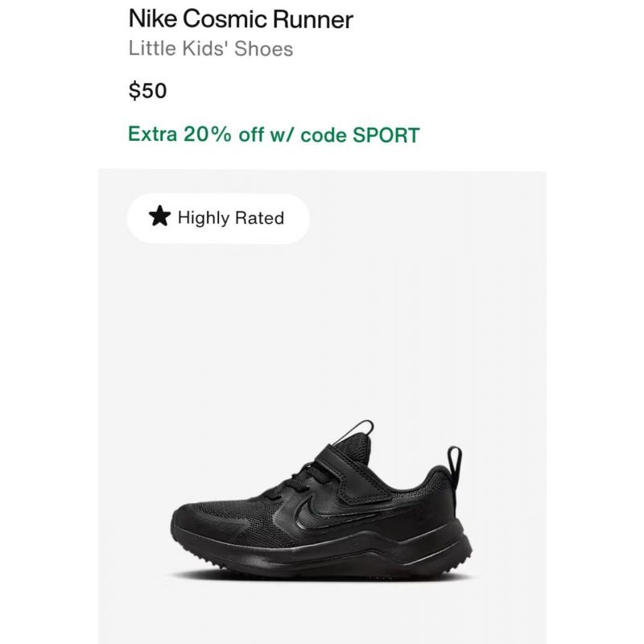Screen dimensions: 644x644
Task: Tap the Highly Rated badge text
Action: 231,217
